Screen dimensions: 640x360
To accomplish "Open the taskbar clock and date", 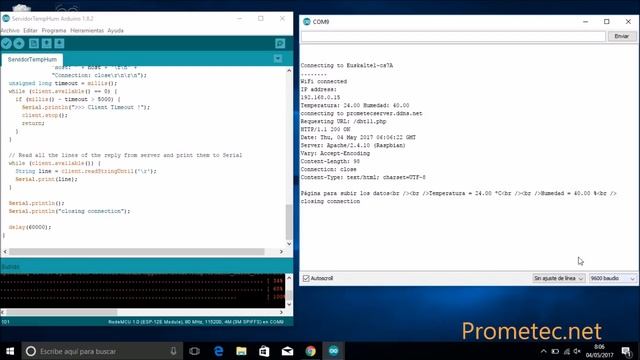I will coord(599,351).
